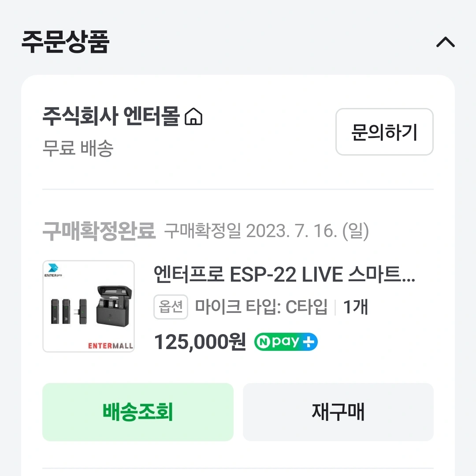This screenshot has height=476, width=476.
Task: Click the ENTER pro logo in the thumbnail
Action: click(53, 271)
